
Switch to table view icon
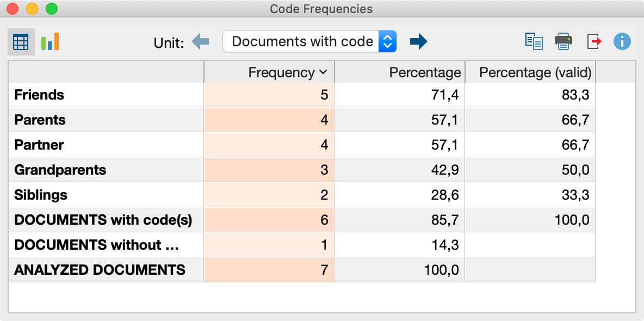[x=21, y=42]
